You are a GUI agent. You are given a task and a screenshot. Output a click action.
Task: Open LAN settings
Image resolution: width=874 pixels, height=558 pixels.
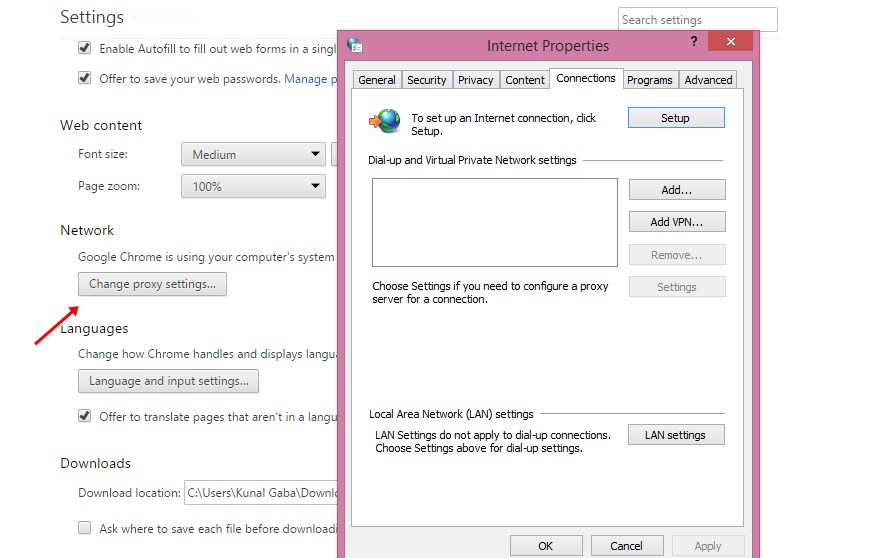[x=676, y=435]
